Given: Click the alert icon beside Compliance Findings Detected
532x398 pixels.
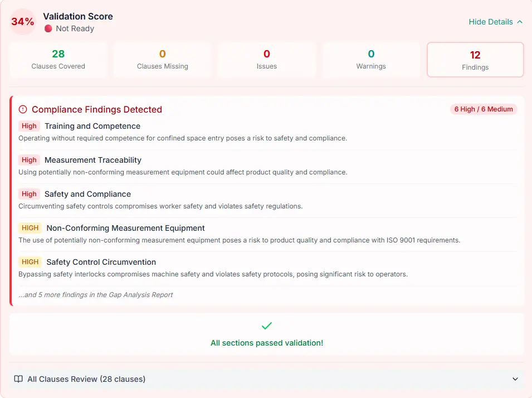Looking at the screenshot, I should pos(23,109).
